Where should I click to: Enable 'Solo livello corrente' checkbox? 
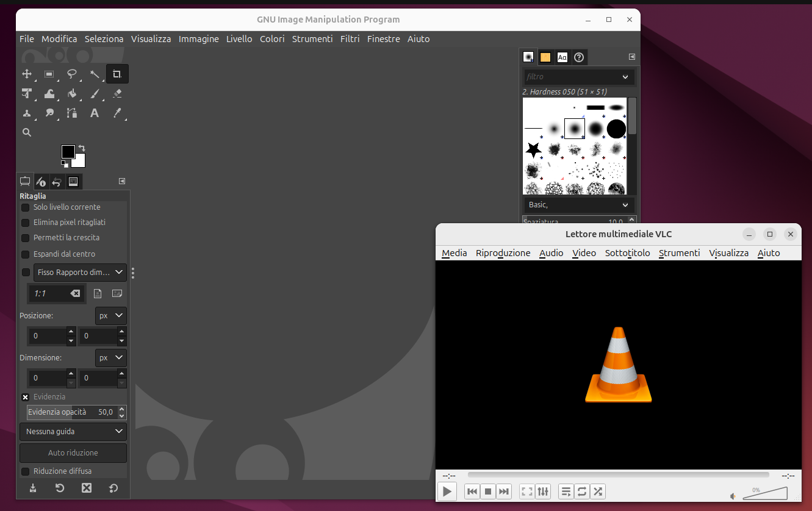point(26,207)
